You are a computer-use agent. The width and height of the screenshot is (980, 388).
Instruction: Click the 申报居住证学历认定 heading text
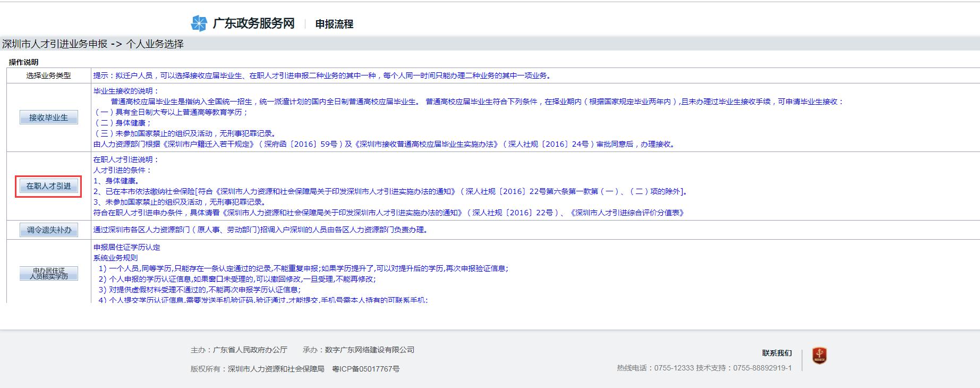click(x=127, y=247)
